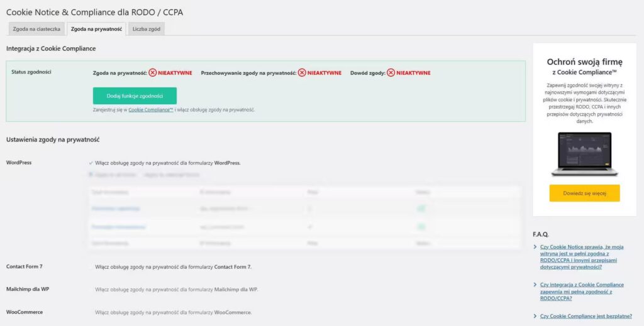644x326 pixels.
Task: Click the Status zgodności label
Action: click(31, 72)
